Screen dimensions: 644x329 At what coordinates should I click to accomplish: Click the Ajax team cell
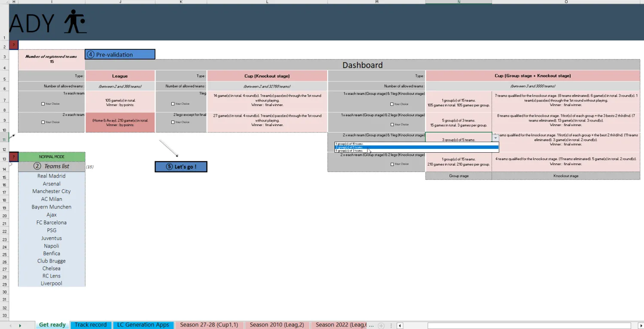tap(52, 214)
